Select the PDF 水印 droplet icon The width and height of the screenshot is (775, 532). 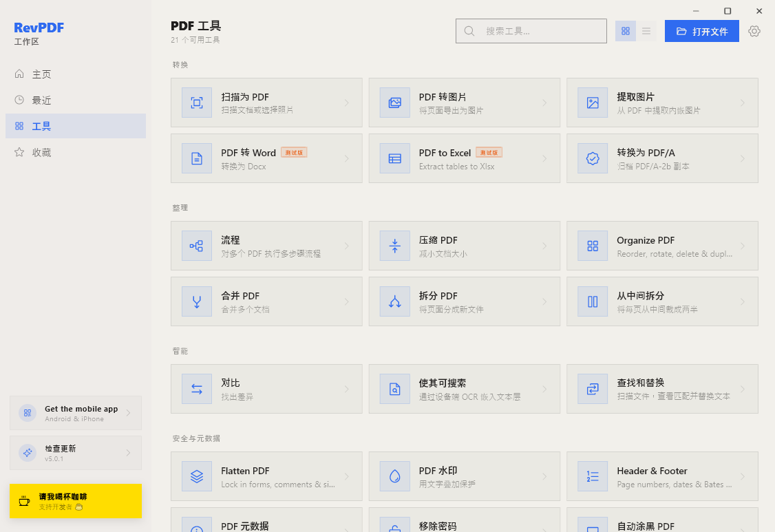[x=394, y=476]
